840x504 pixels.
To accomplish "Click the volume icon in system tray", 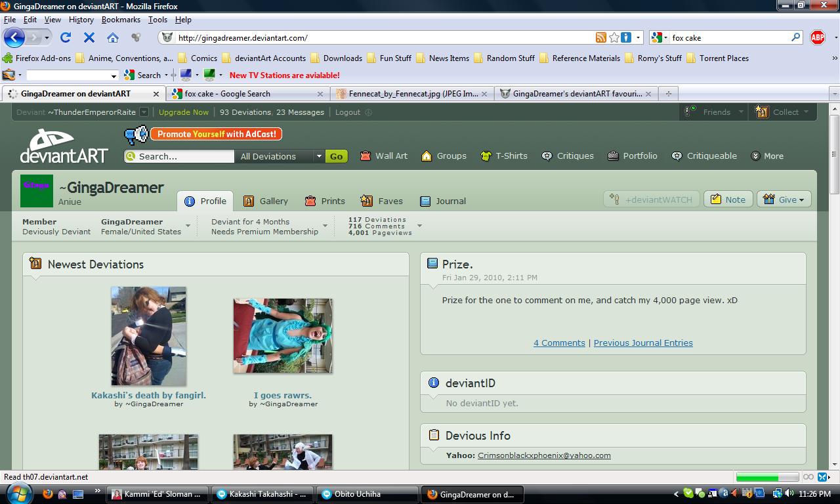I will point(790,493).
